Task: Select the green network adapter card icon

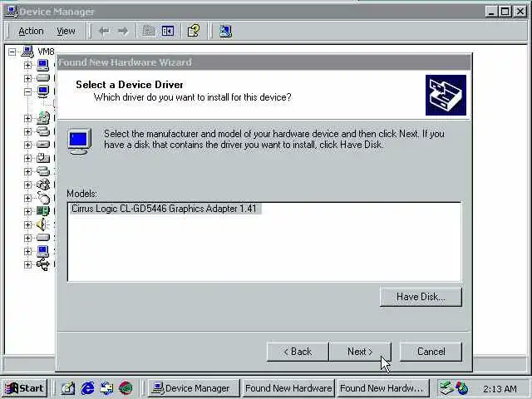Action: tap(43, 211)
